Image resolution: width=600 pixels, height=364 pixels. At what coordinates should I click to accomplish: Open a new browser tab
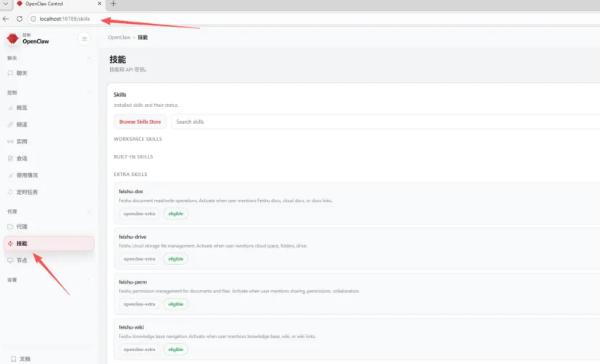(x=113, y=4)
